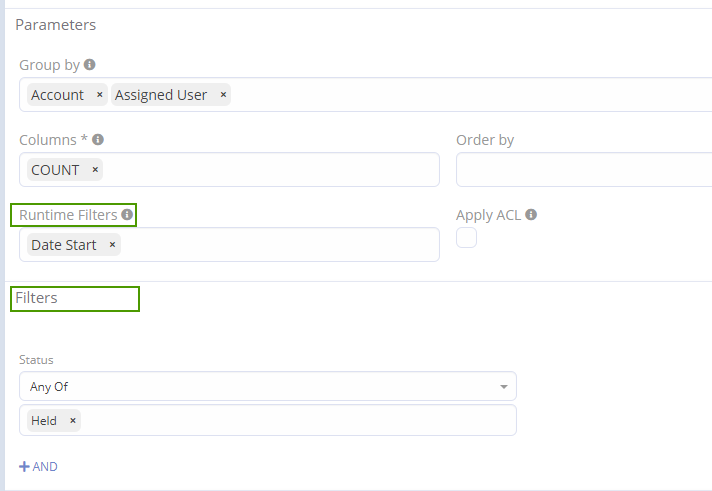Remove the COUNT column tag
The height and width of the screenshot is (491, 712).
[x=95, y=170]
